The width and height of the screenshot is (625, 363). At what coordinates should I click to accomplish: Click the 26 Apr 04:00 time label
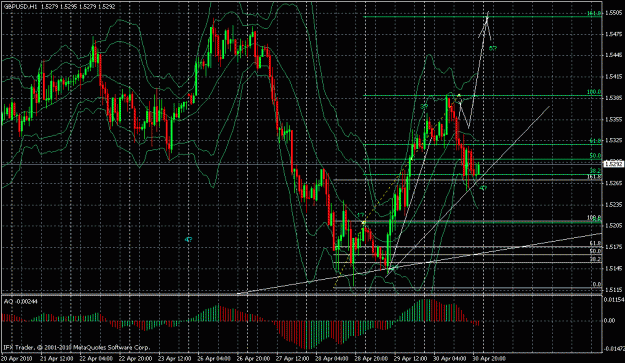(214, 358)
